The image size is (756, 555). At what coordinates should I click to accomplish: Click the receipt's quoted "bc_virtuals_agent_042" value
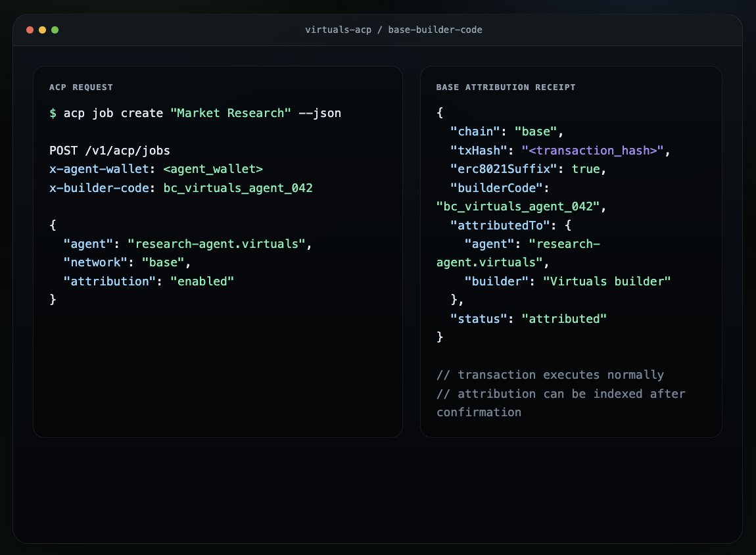click(518, 207)
